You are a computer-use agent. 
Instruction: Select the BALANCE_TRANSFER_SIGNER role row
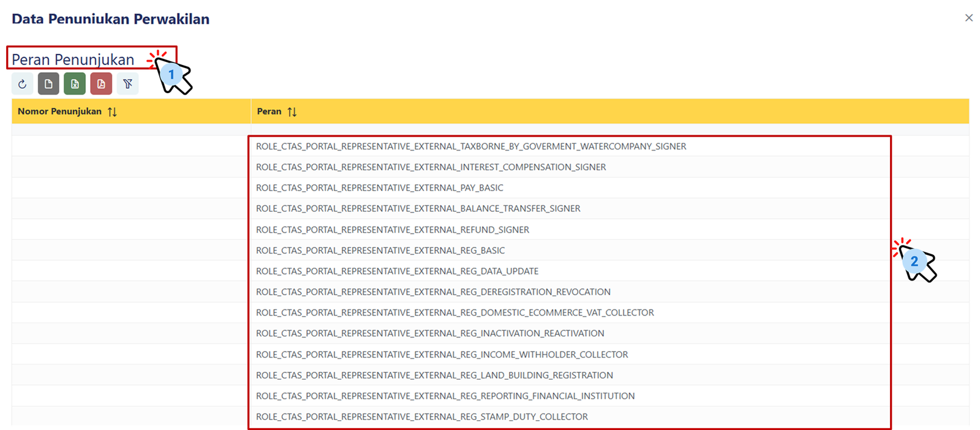pos(418,209)
